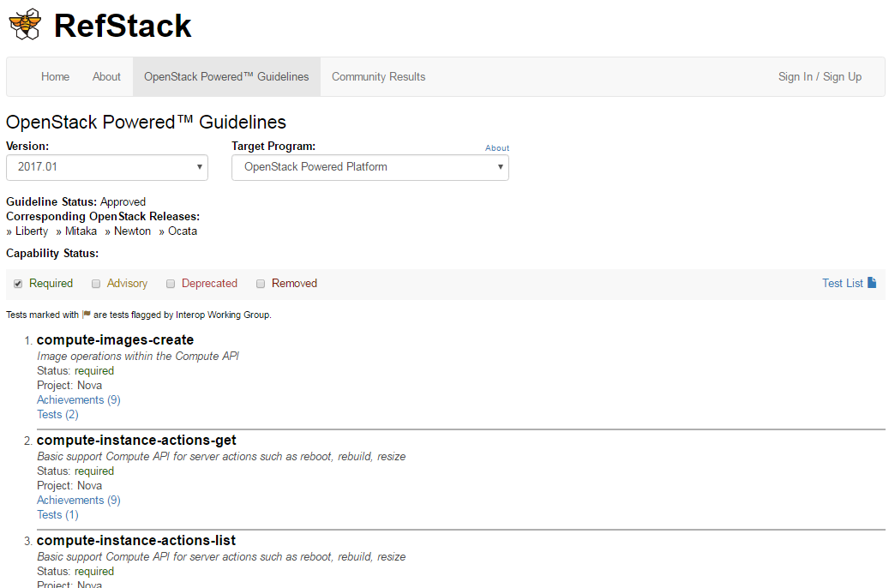Enable the Advisory capability checkbox
Viewport: 889px width, 588px height.
[x=96, y=284]
